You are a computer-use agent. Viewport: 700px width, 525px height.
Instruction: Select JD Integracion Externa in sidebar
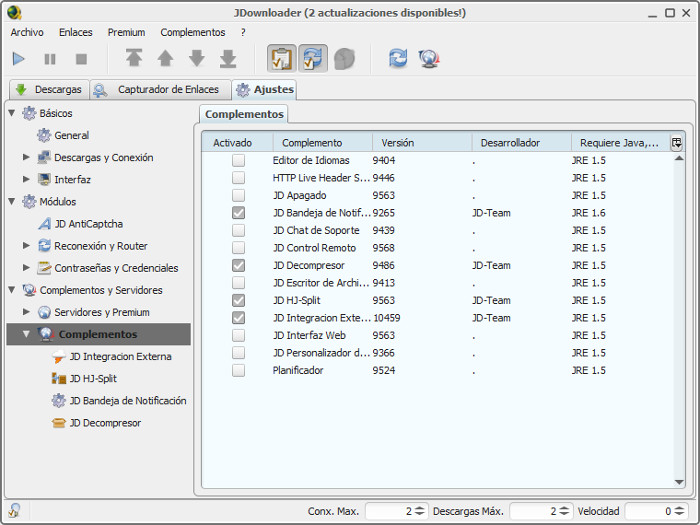112,356
